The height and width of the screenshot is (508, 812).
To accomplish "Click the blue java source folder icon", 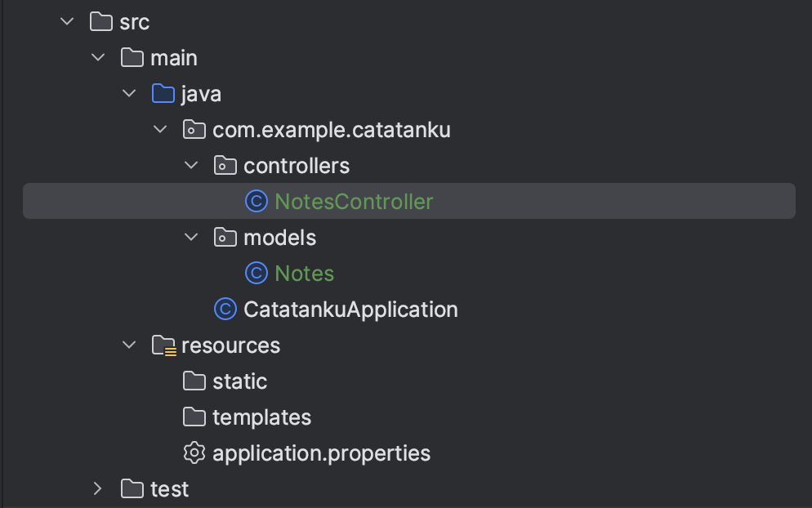I will click(163, 94).
